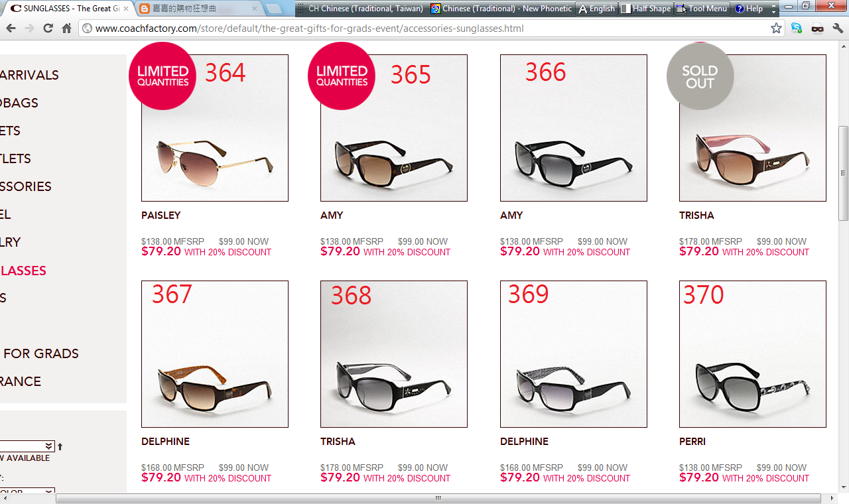The height and width of the screenshot is (504, 849).
Task: Open the PERRI sunglasses product link
Action: 692,442
